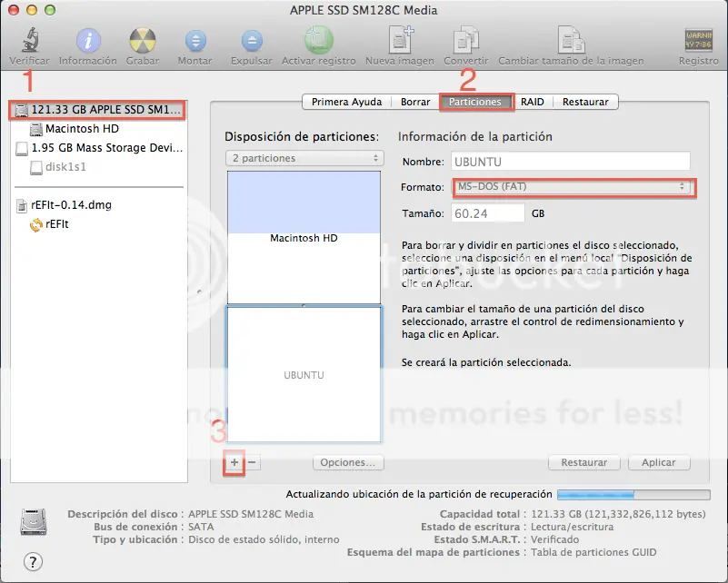Screen dimensions: 728x583
Task: Select the Macintosh HD partition block
Action: (304, 237)
